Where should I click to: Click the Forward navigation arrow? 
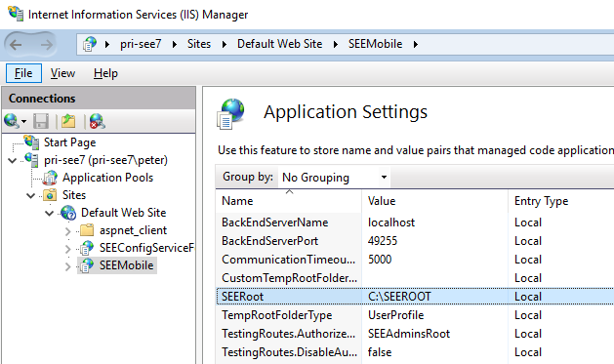pyautogui.click(x=46, y=45)
